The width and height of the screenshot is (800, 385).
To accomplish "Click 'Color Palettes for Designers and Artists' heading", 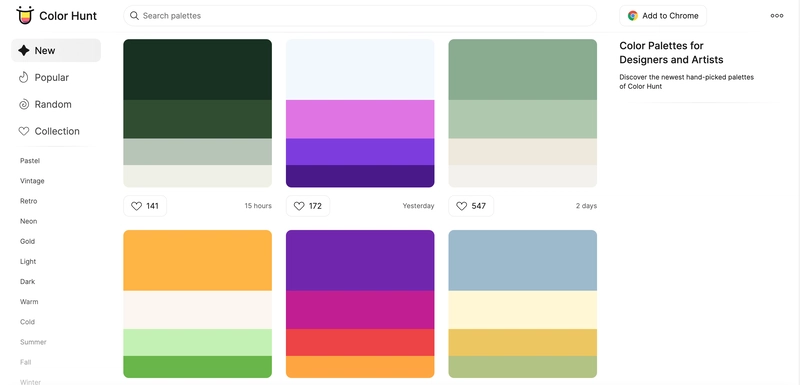I will pos(671,53).
